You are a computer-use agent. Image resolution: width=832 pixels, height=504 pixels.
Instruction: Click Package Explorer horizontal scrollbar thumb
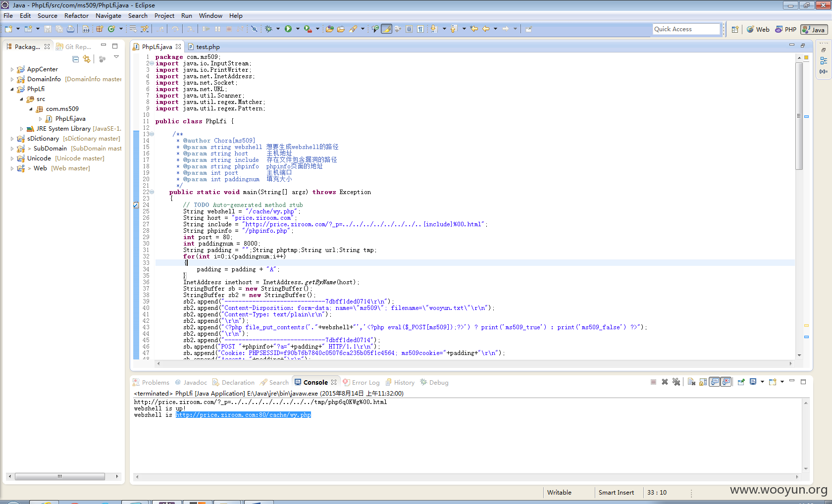click(x=59, y=476)
